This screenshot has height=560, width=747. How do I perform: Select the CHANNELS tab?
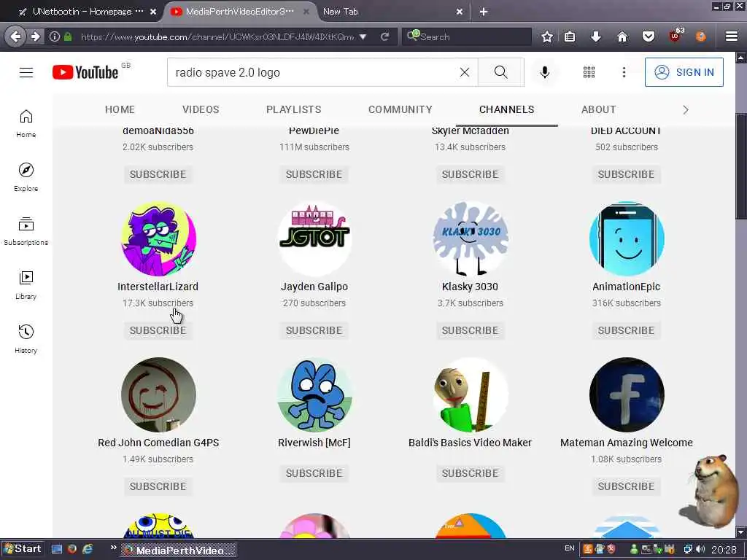[x=506, y=109]
